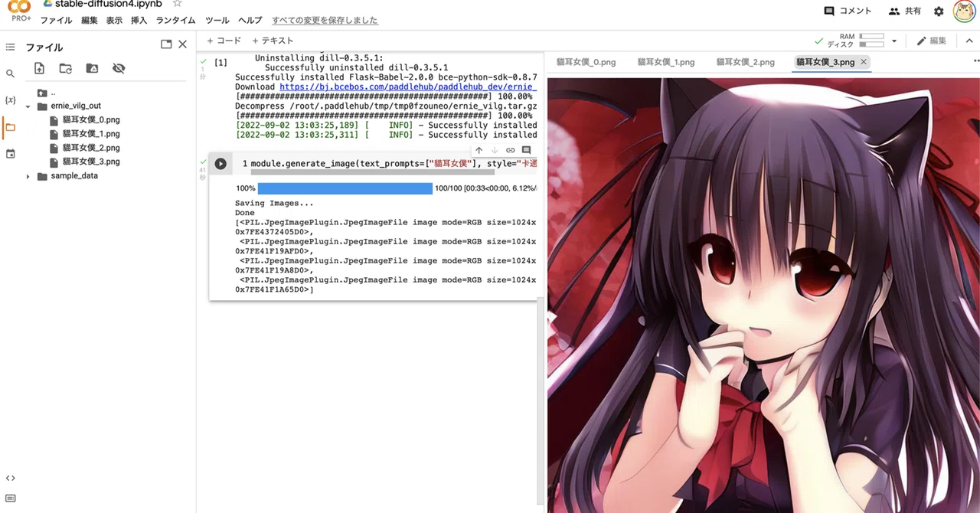Open the settings gear icon

(939, 11)
